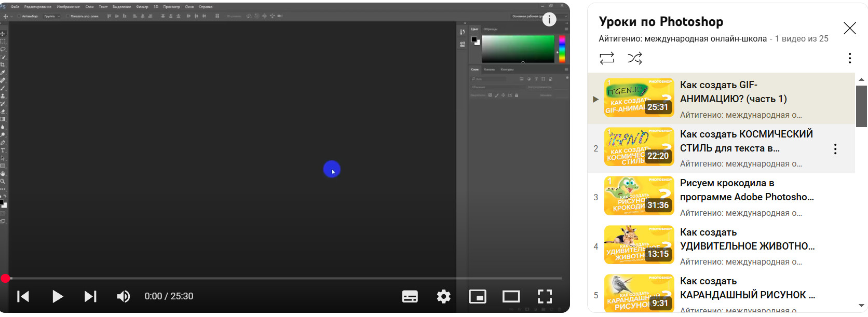Select the Clone Stamp tool

[x=3, y=95]
